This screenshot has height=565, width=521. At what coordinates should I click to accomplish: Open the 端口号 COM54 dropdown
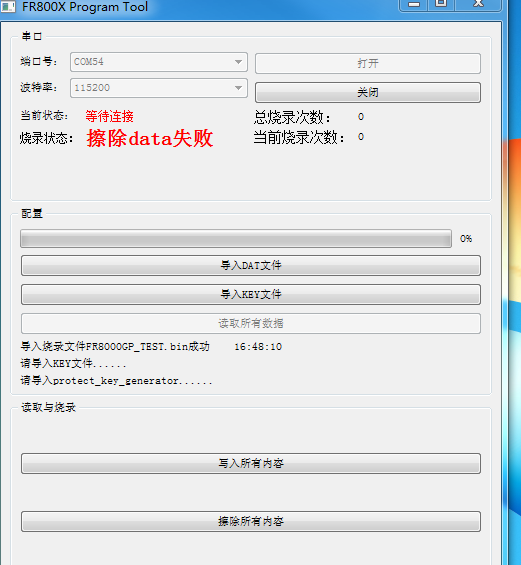(x=159, y=62)
